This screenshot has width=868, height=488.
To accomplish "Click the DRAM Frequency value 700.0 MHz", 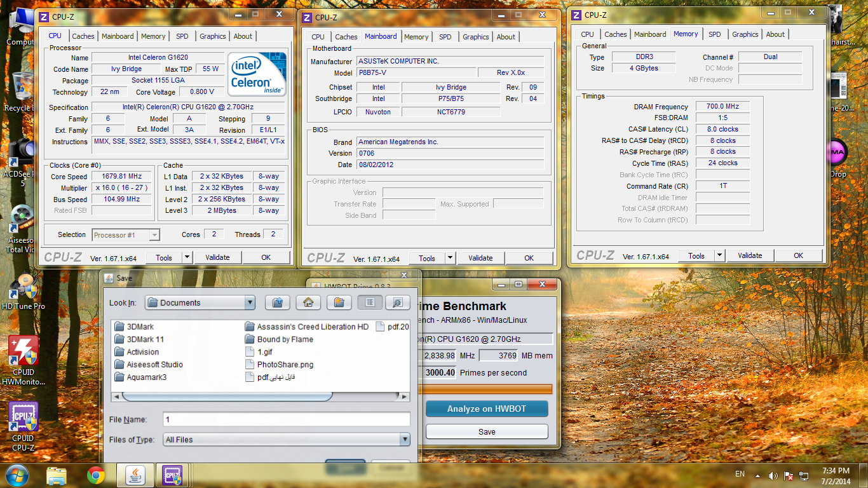I will 723,107.
